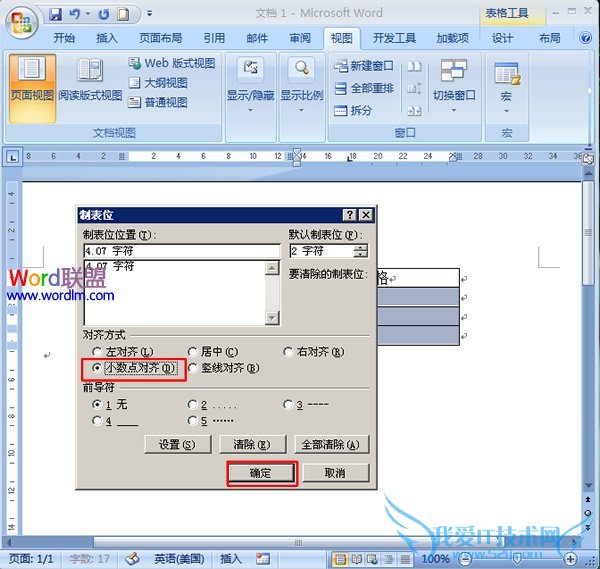This screenshot has width=600, height=569.
Task: Undo the last action in the quick access toolbar
Action: (75, 15)
